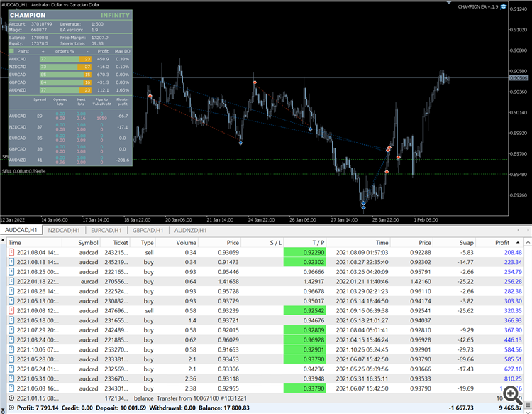Click the CHAMPION EA graduation cap icon
This screenshot has height=414, width=532.
504,6
